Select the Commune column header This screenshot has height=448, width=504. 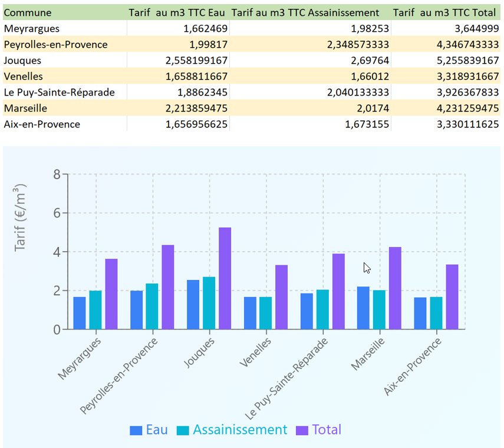[x=28, y=12]
